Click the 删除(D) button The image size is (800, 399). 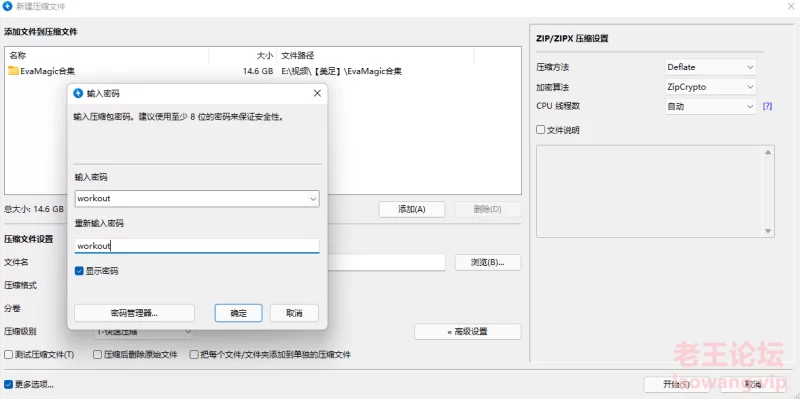point(488,209)
